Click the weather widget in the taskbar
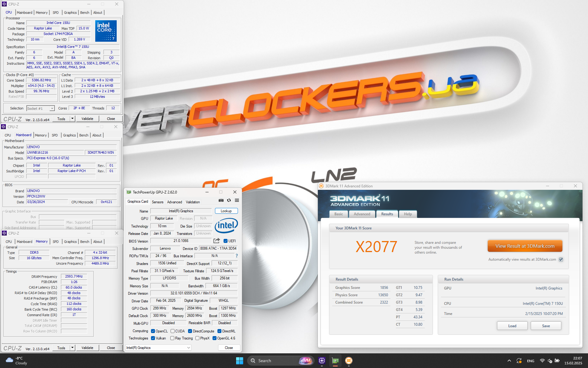The width and height of the screenshot is (588, 368). pyautogui.click(x=17, y=361)
